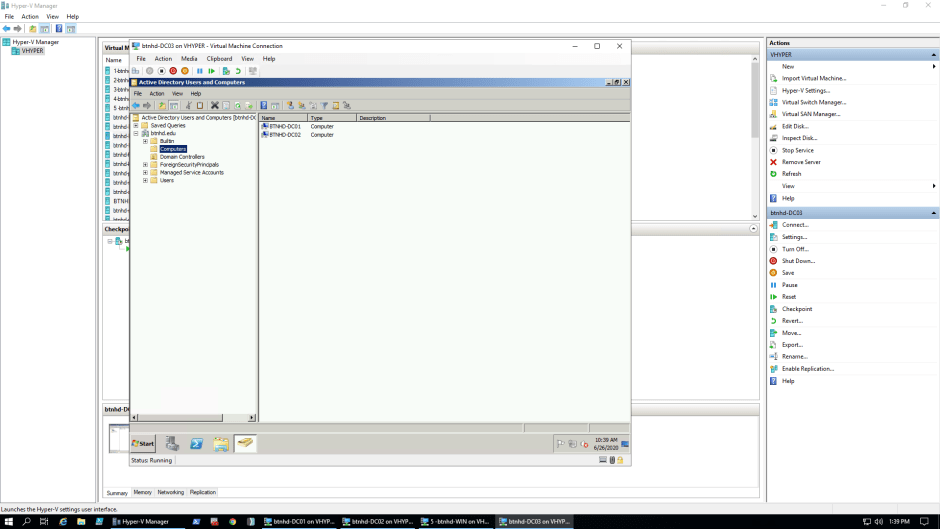Open filter options funnel icon

[324, 106]
